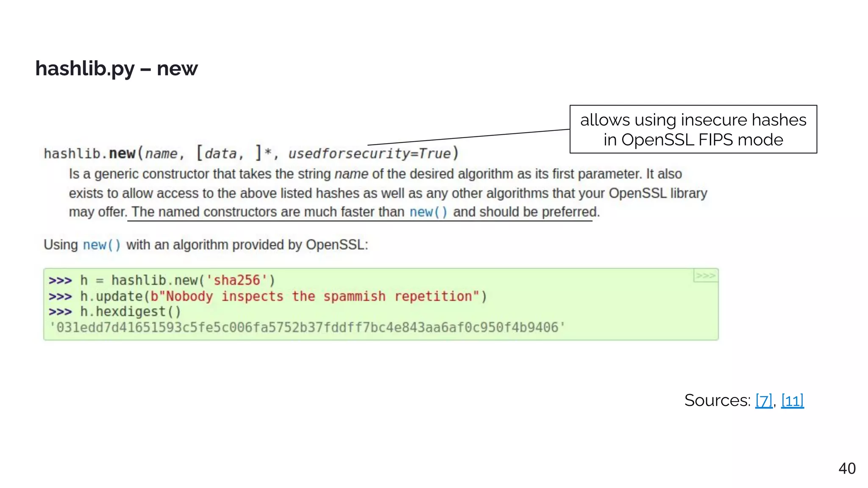Image resolution: width=868 pixels, height=488 pixels.
Task: Click the new() link in description paragraph
Action: coord(428,212)
